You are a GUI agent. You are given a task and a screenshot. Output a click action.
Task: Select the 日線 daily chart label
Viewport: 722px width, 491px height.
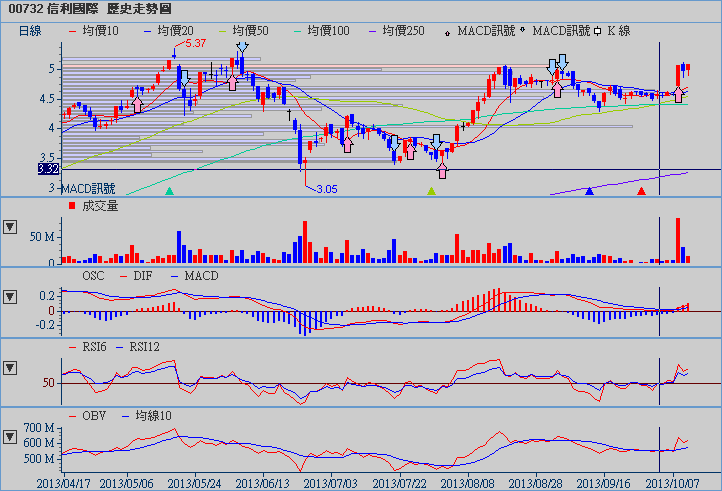click(x=31, y=31)
